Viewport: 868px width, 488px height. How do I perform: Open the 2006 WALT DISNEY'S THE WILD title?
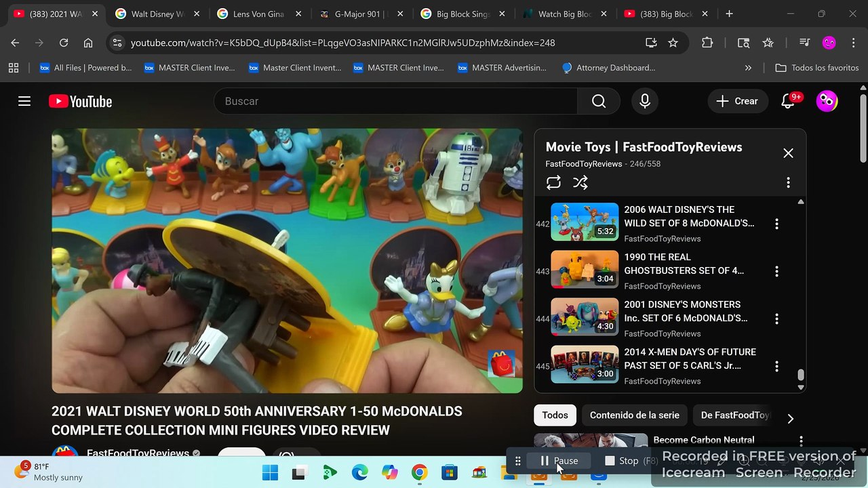click(689, 216)
